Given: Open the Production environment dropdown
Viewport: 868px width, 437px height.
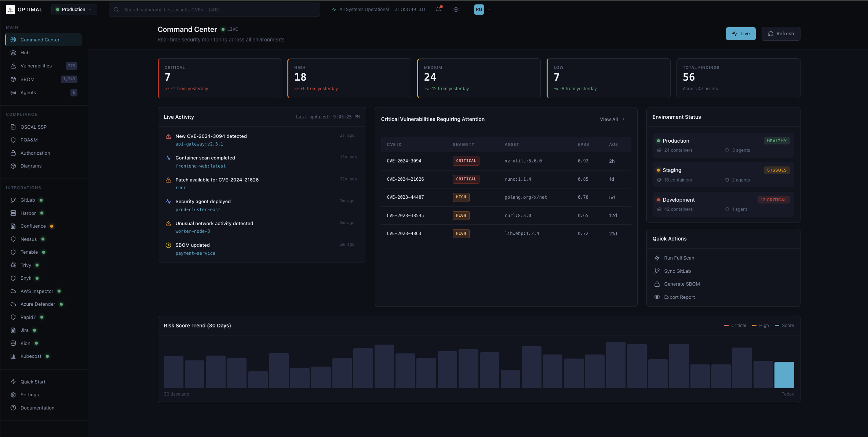Looking at the screenshot, I should coord(74,10).
